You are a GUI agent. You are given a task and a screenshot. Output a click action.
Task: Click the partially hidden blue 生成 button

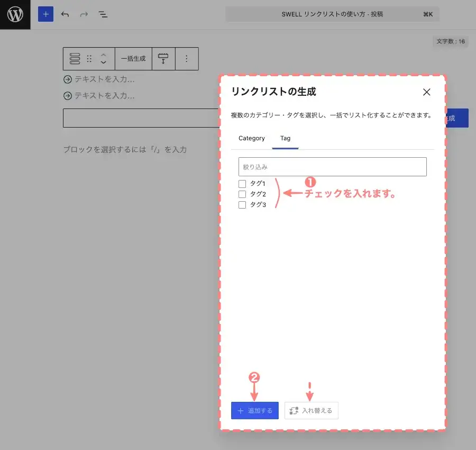(457, 118)
